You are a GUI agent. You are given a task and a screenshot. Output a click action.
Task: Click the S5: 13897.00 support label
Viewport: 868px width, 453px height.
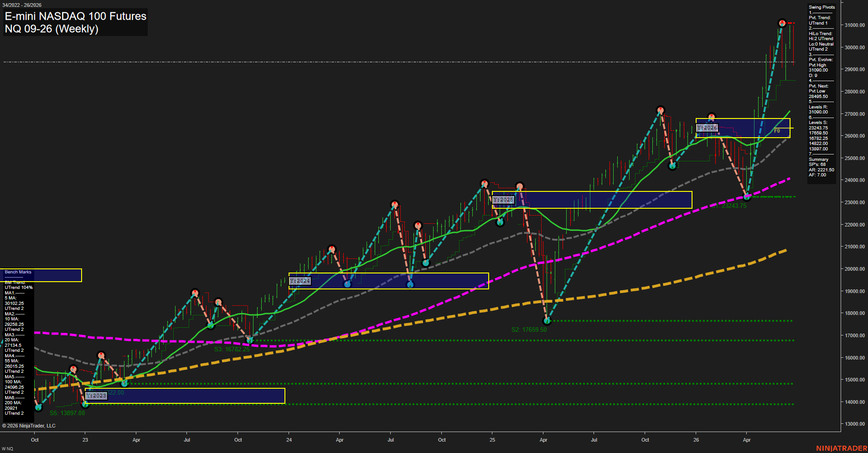(x=67, y=413)
